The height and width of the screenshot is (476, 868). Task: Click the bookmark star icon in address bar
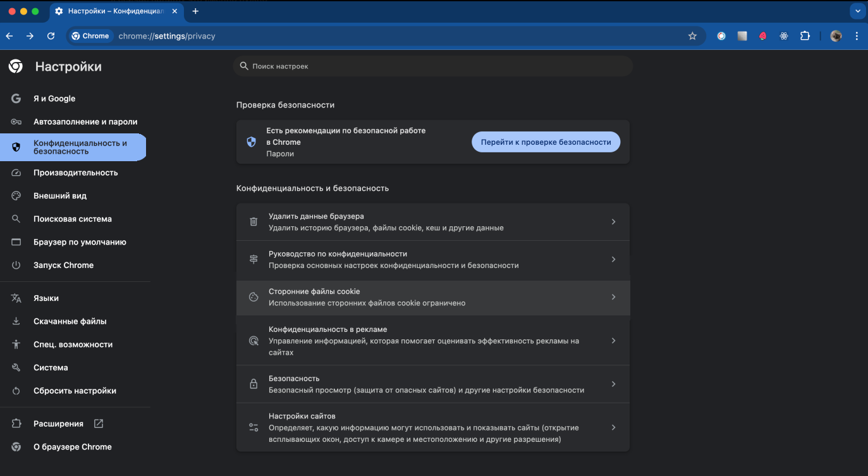(x=692, y=36)
